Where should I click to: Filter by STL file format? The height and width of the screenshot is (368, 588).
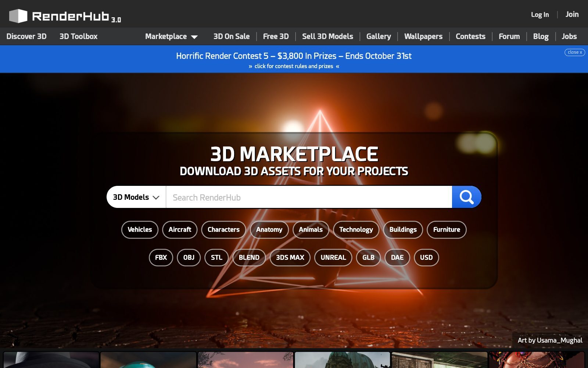pos(216,258)
